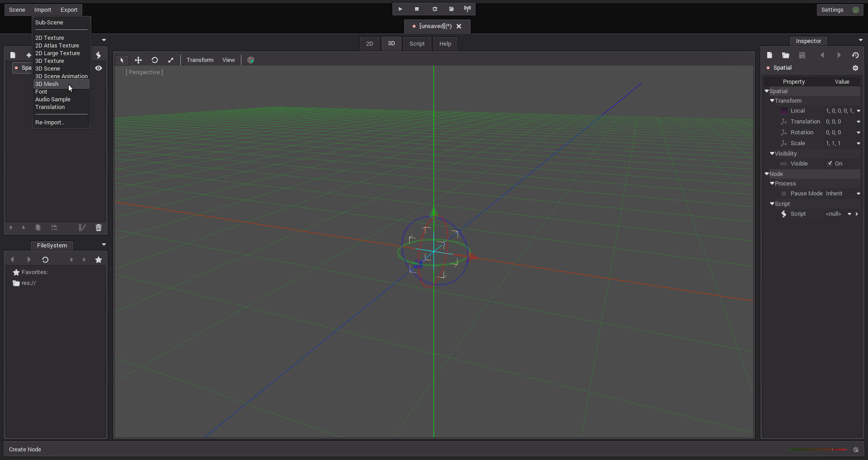868x460 pixels.
Task: Open the Translation value dropdown
Action: pos(858,122)
